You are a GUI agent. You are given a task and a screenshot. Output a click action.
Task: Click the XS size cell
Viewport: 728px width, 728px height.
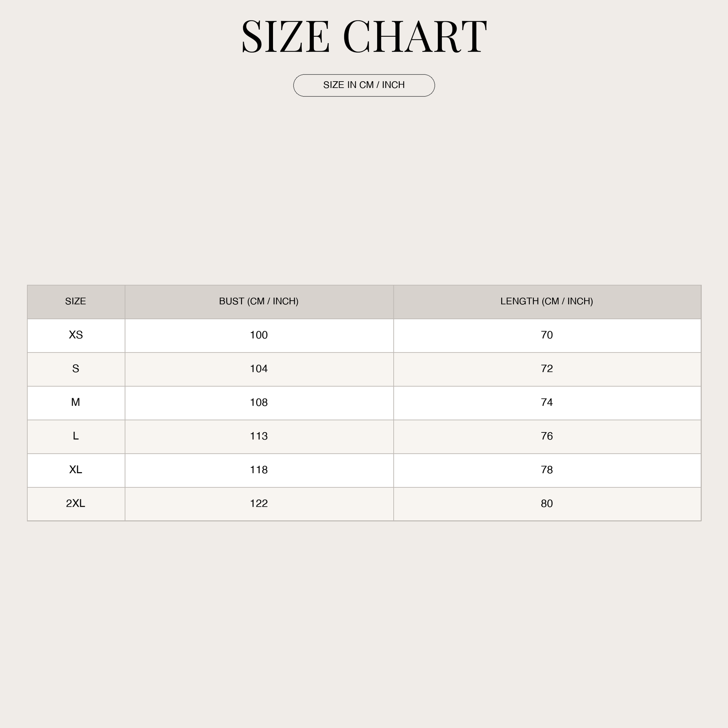(x=76, y=335)
